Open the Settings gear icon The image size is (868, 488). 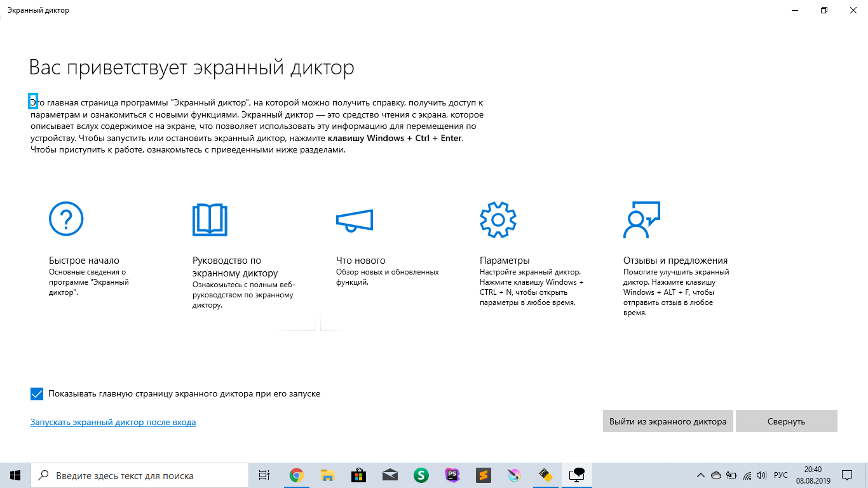click(x=498, y=220)
